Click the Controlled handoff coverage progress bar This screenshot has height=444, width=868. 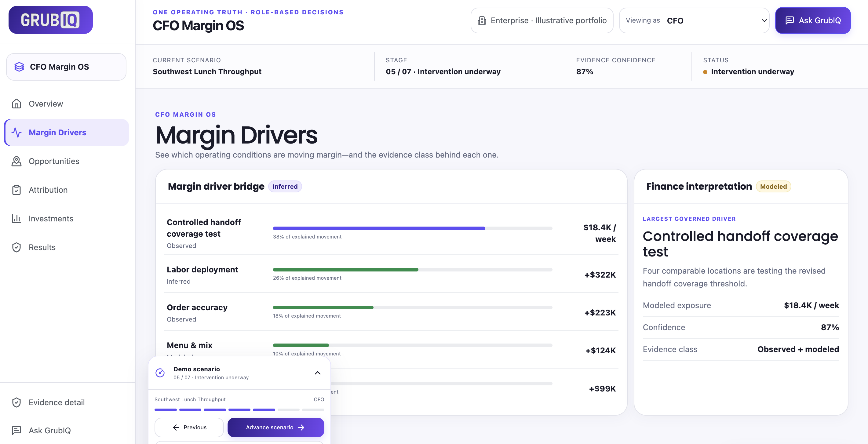pos(412,228)
